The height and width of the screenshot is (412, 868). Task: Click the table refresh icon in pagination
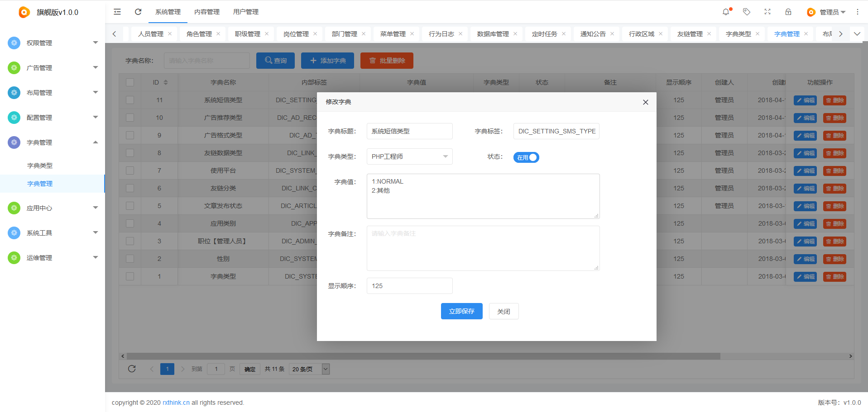point(132,369)
